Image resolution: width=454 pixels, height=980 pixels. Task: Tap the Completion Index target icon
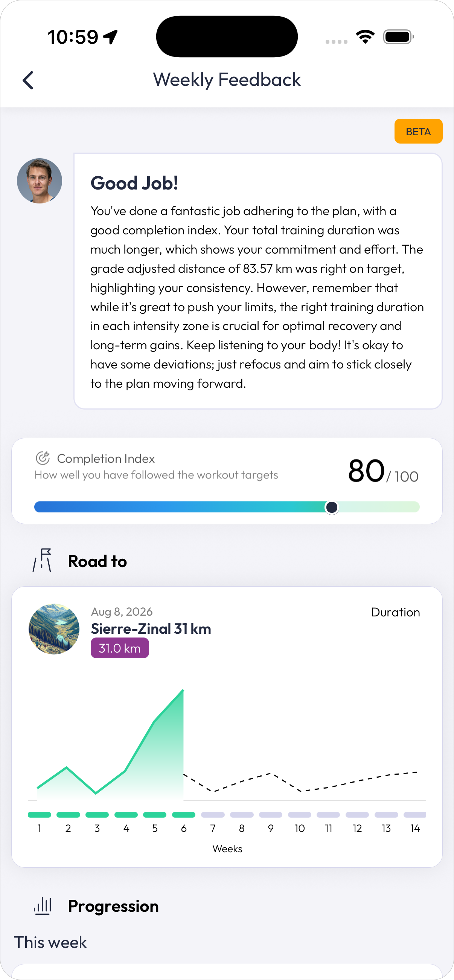[43, 458]
